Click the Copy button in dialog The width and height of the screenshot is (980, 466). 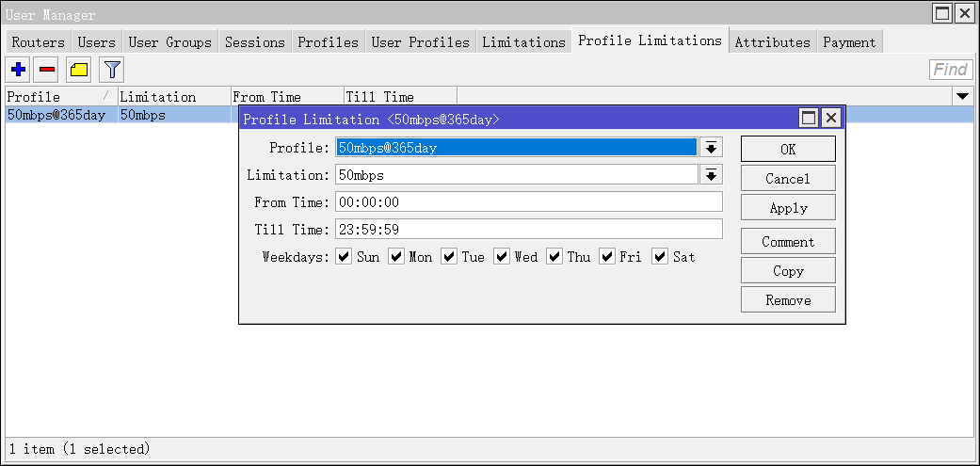(788, 271)
